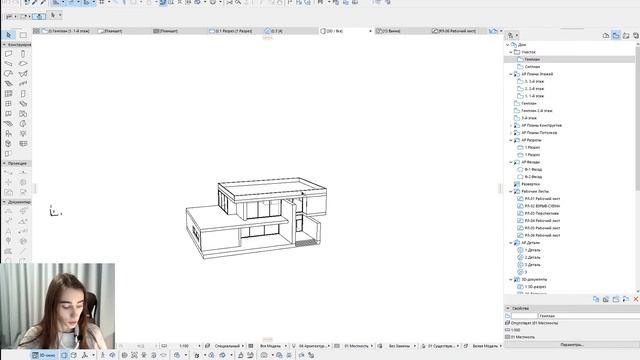
Task: Open the Layout Book in Navigator
Action: coord(626,36)
